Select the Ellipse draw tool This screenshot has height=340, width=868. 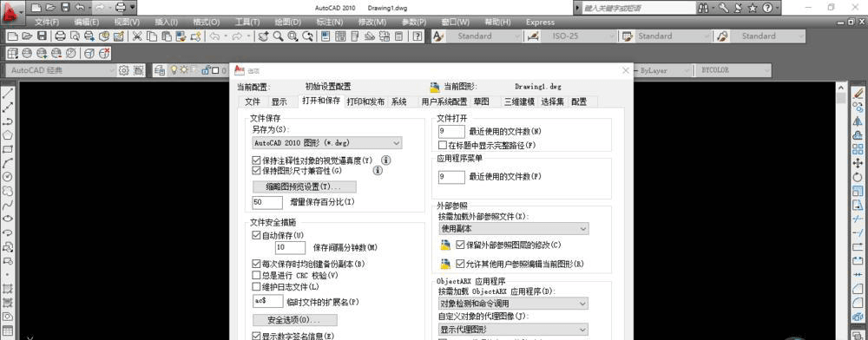[x=8, y=219]
